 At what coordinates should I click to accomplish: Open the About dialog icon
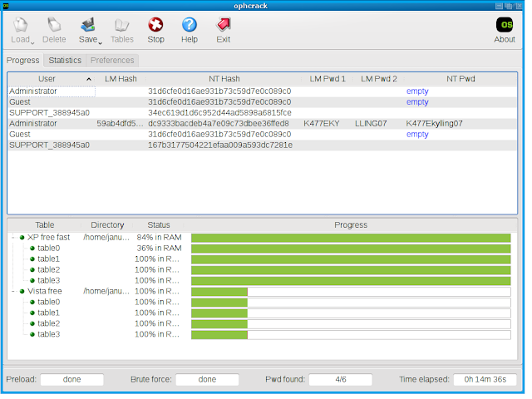pos(505,25)
